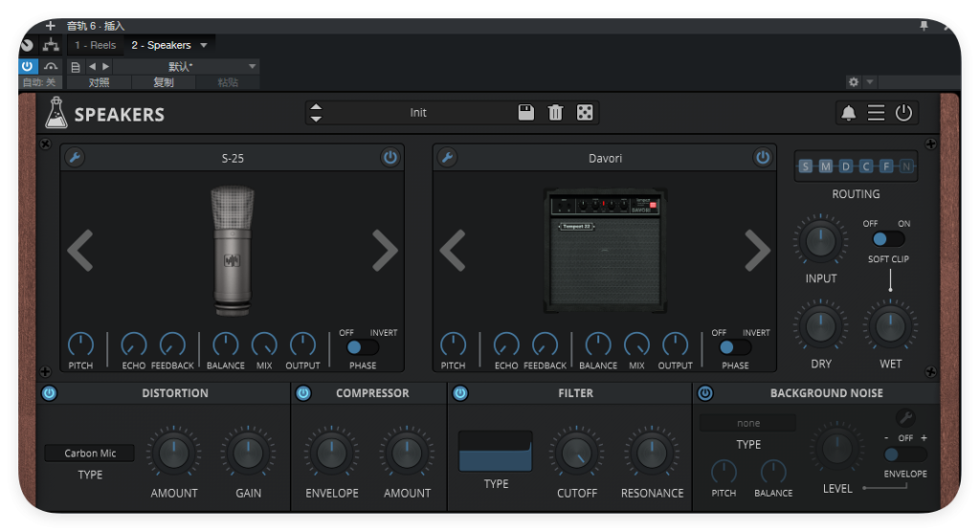Image resolution: width=980 pixels, height=532 pixels.
Task: Open the gear settings dropdown arrow
Action: point(869,82)
